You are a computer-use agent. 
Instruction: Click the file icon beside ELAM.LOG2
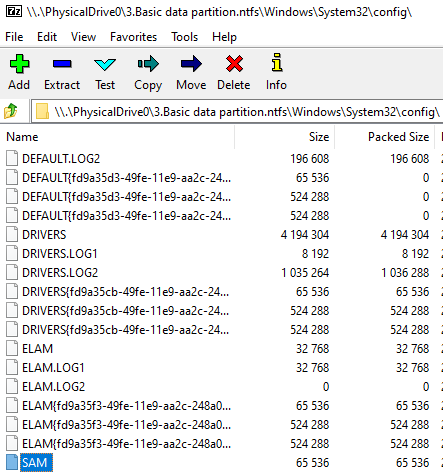[12, 386]
